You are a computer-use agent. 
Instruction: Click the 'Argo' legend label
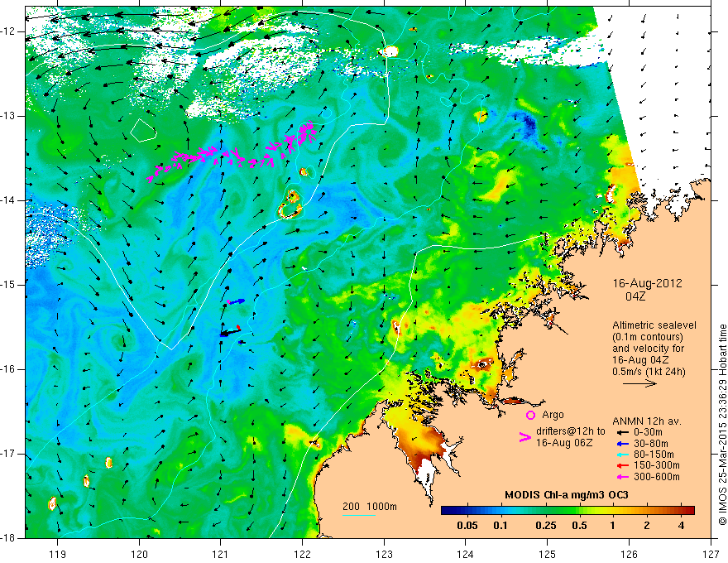click(x=553, y=415)
